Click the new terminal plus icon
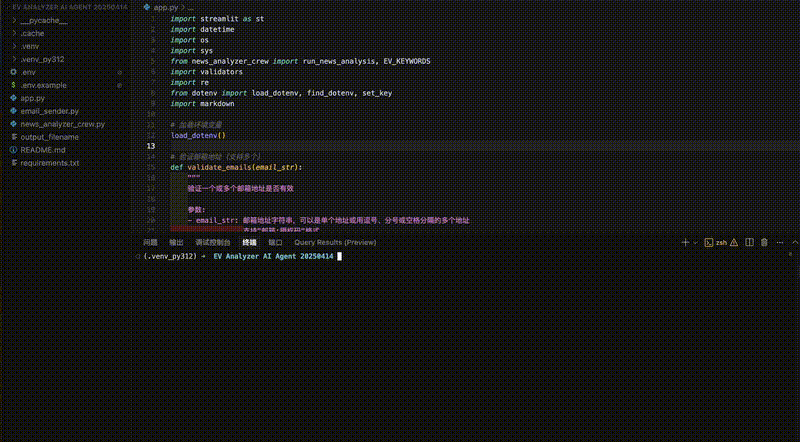800x442 pixels. [685, 242]
